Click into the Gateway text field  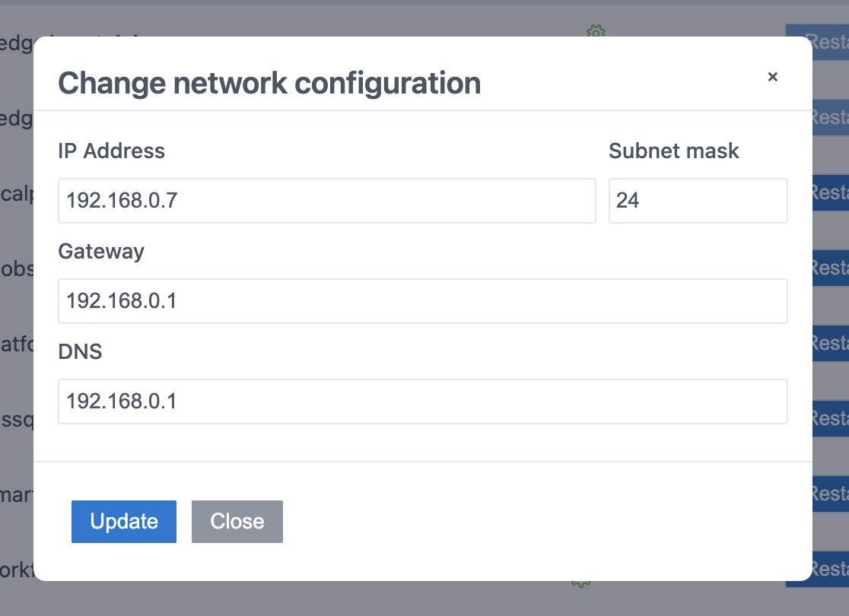coord(422,301)
